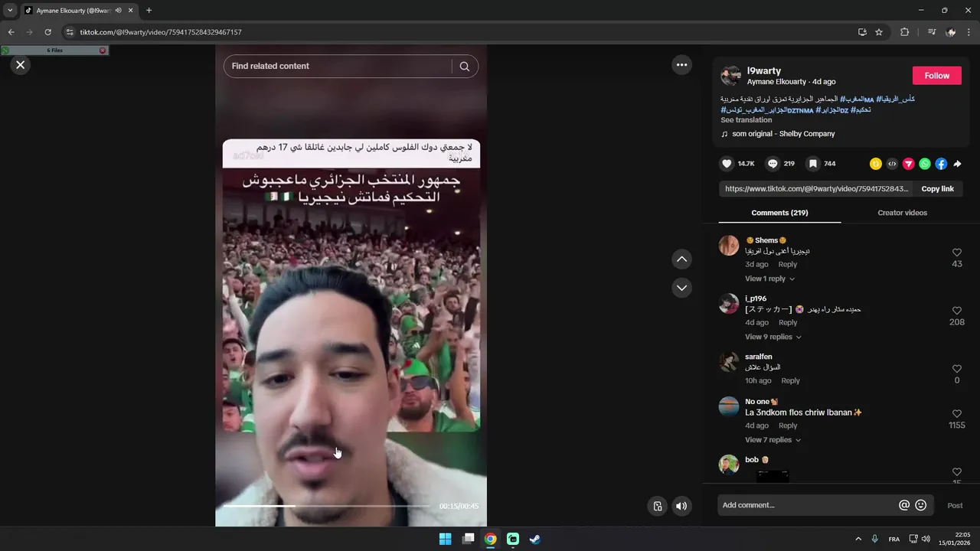Expand View 9 replies under i_p196
The height and width of the screenshot is (551, 980).
773,337
